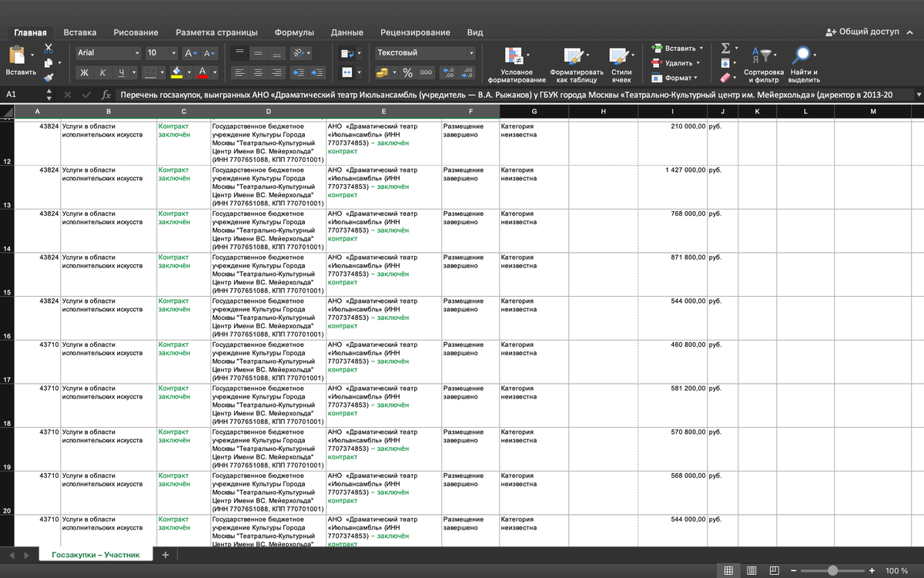
Task: Align cell text left
Action: [x=239, y=72]
